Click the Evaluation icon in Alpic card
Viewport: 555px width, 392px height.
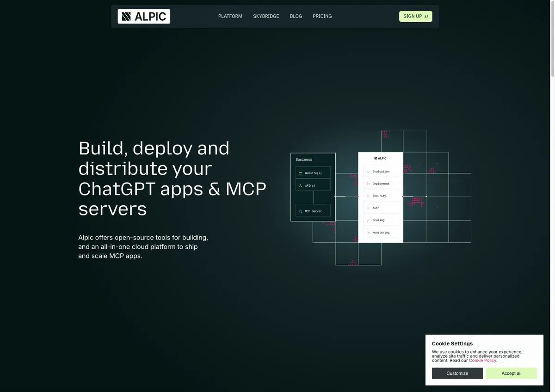(368, 171)
